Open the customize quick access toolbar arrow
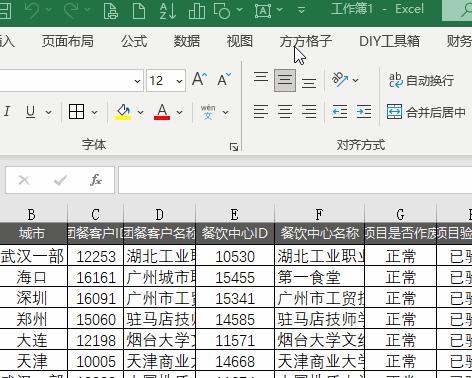The width and height of the screenshot is (472, 378). point(301,10)
